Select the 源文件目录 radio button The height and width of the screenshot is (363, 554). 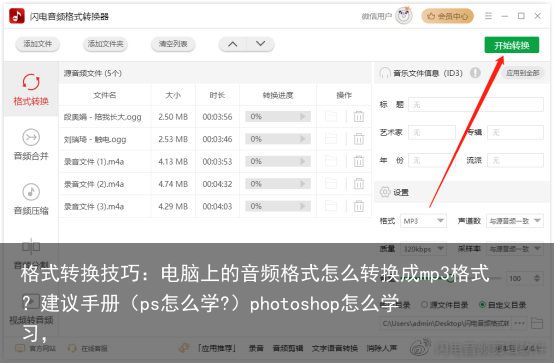point(425,305)
